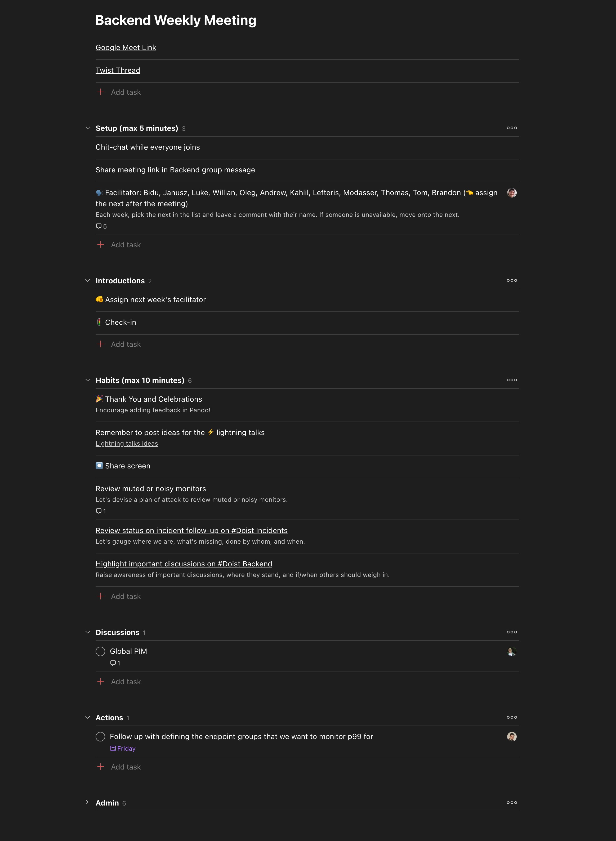Open the Admin section three-dot menu
This screenshot has width=616, height=841.
click(x=512, y=803)
